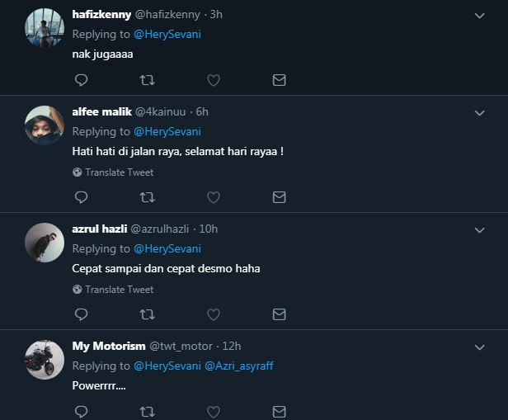View My Motorism's profile picture
Screen dimensions: 508x420
click(45, 360)
